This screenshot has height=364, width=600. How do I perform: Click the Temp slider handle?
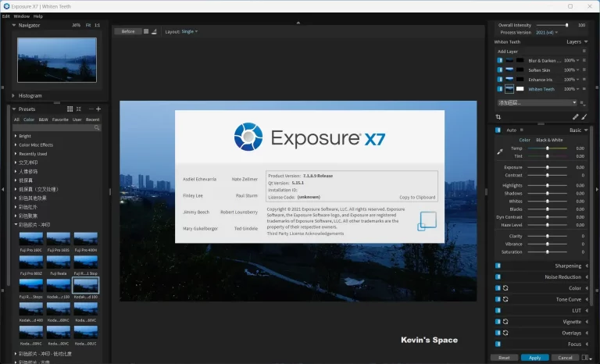[547, 148]
